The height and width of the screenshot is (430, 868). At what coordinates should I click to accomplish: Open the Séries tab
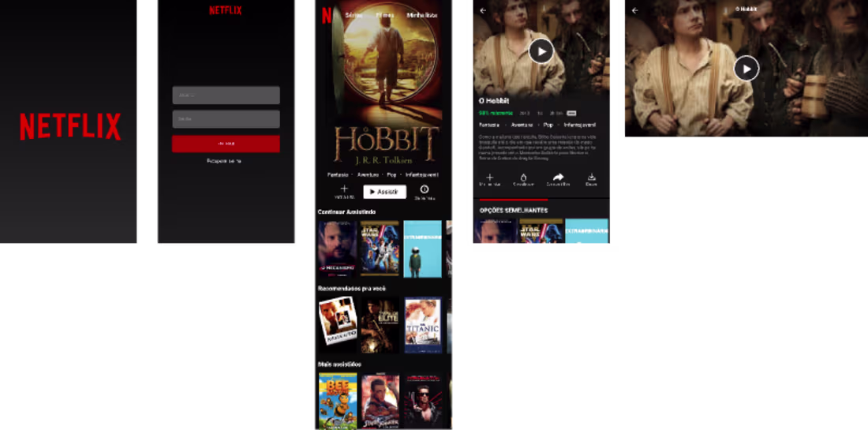pyautogui.click(x=354, y=15)
